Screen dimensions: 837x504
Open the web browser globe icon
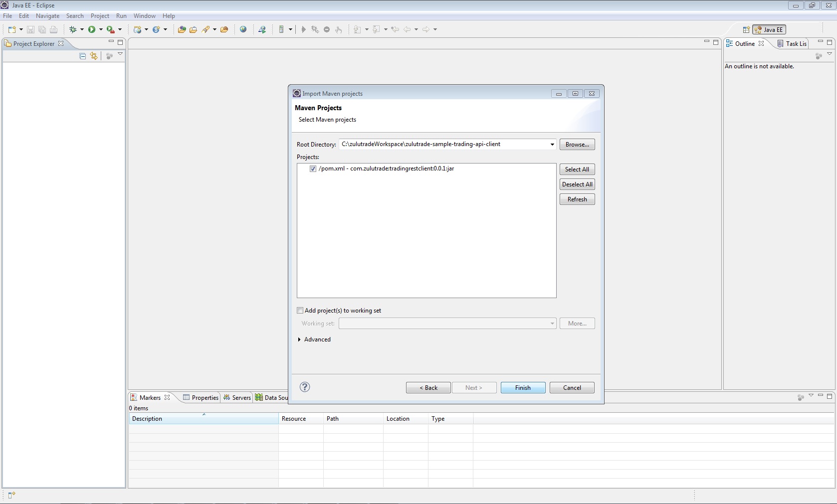pyautogui.click(x=243, y=29)
